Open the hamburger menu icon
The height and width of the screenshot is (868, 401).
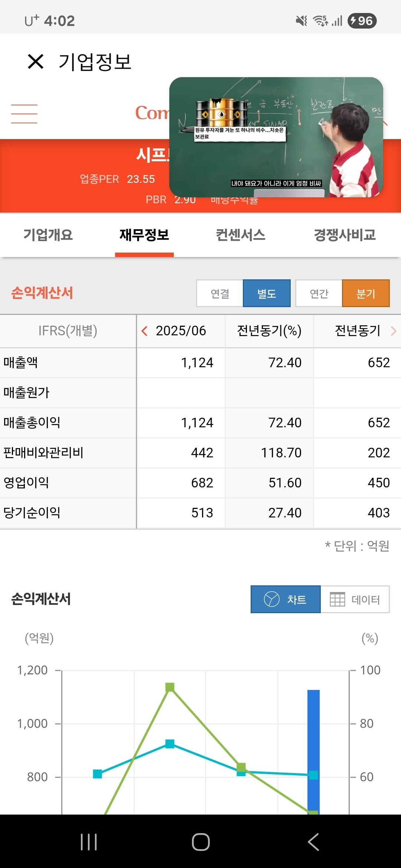click(24, 114)
